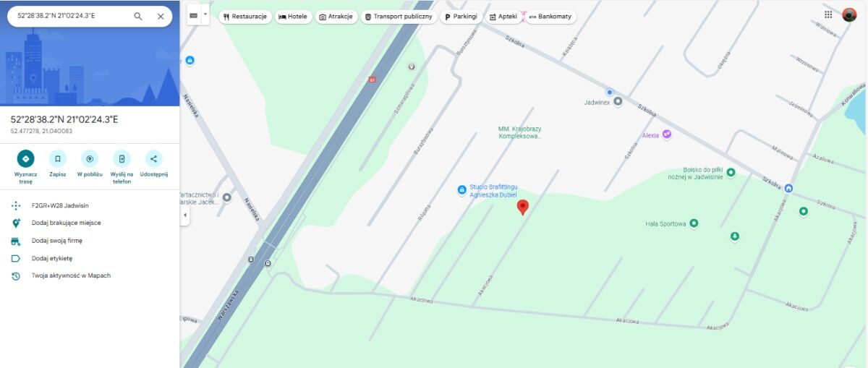The image size is (868, 368).
Task: Open the map view dropdown arrow
Action: coord(205,14)
